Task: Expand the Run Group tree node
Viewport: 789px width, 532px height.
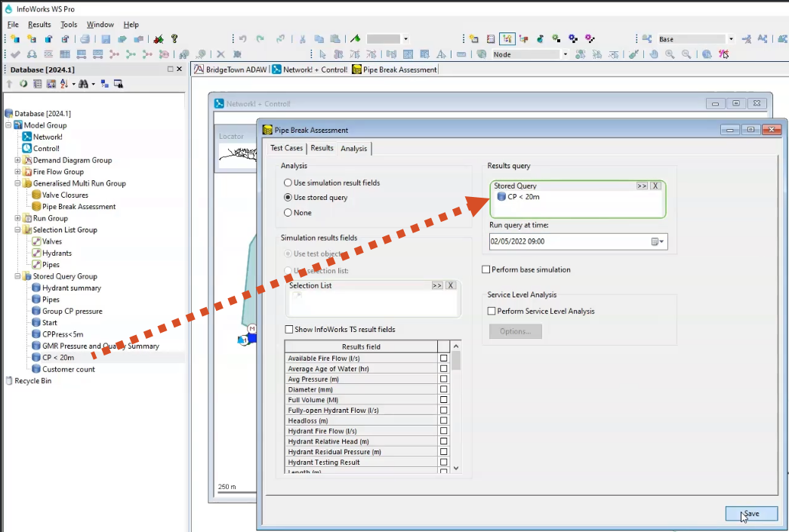Action: tap(17, 218)
